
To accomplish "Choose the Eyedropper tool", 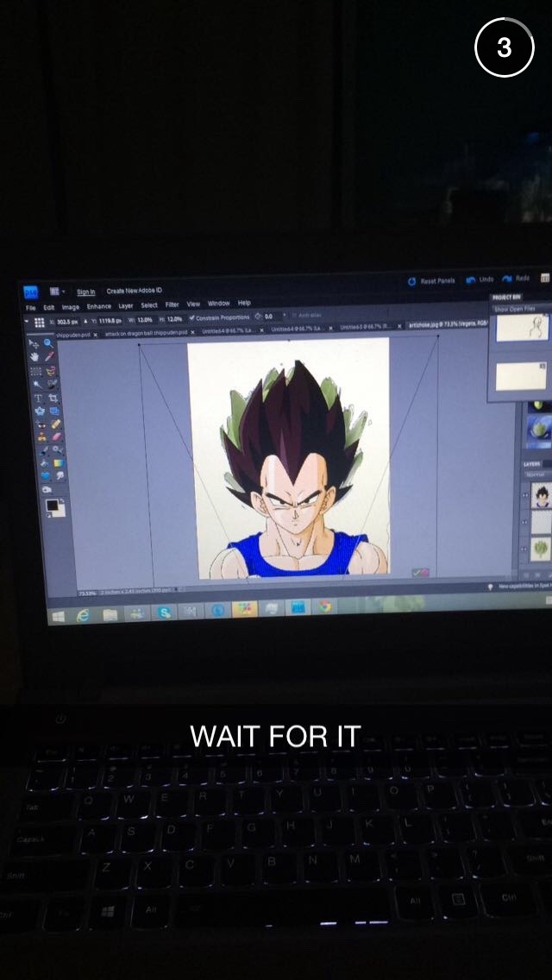I will pyautogui.click(x=50, y=355).
